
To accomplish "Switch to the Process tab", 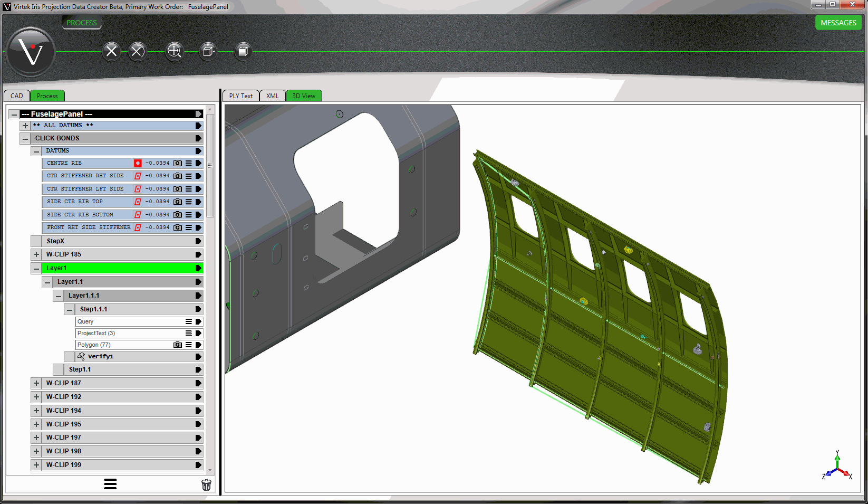I will coord(47,96).
